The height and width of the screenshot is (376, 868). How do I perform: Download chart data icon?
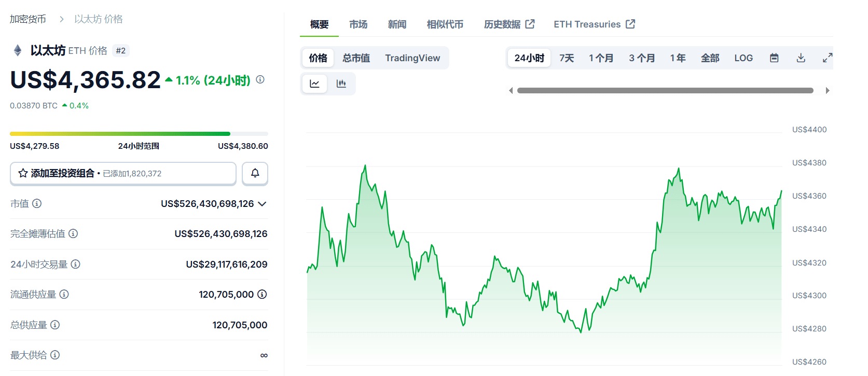(x=801, y=58)
